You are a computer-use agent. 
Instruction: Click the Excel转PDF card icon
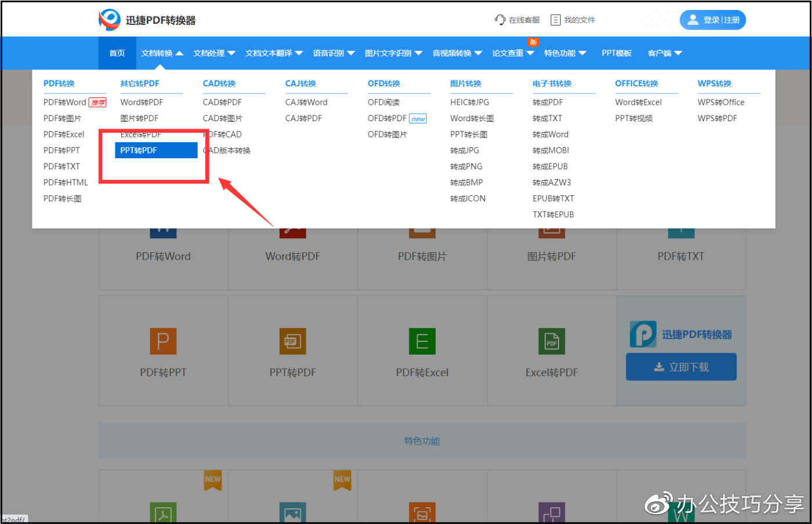point(552,341)
